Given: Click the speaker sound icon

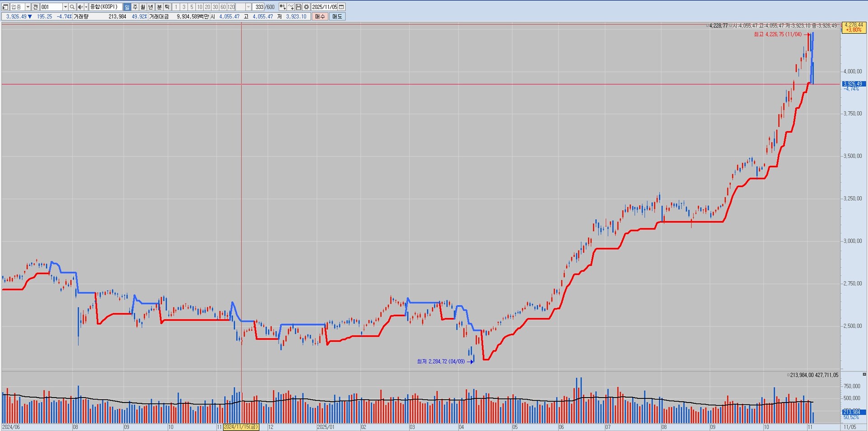Looking at the screenshot, I should tap(80, 7).
